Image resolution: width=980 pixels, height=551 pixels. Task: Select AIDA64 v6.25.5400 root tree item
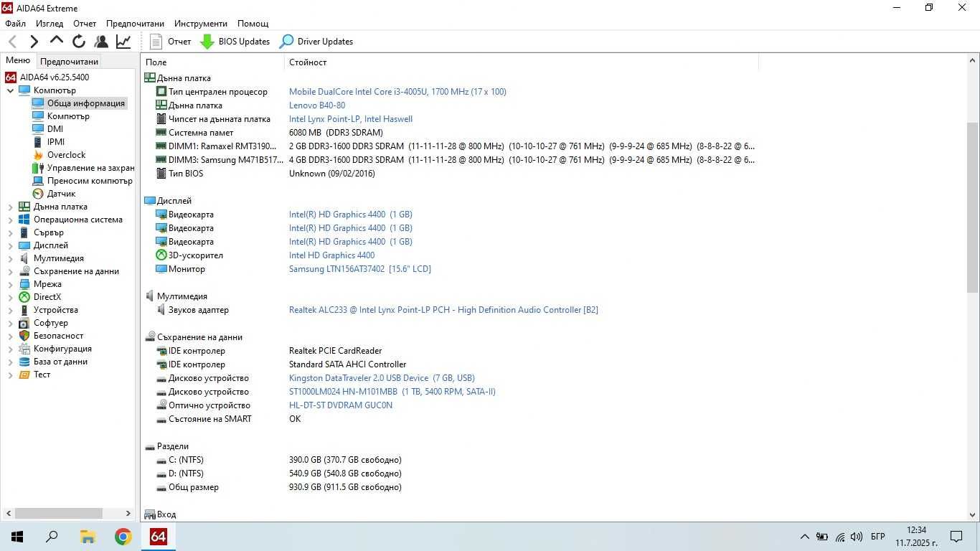click(x=47, y=77)
